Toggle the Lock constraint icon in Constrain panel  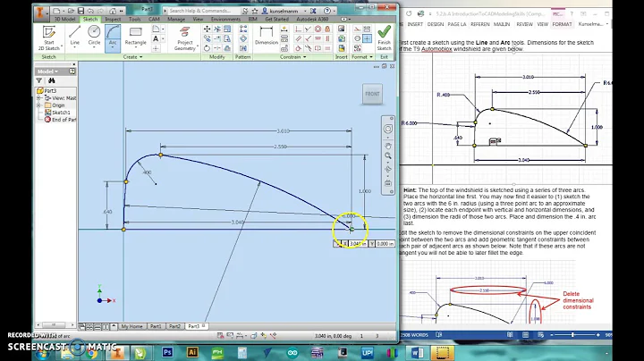point(327,29)
